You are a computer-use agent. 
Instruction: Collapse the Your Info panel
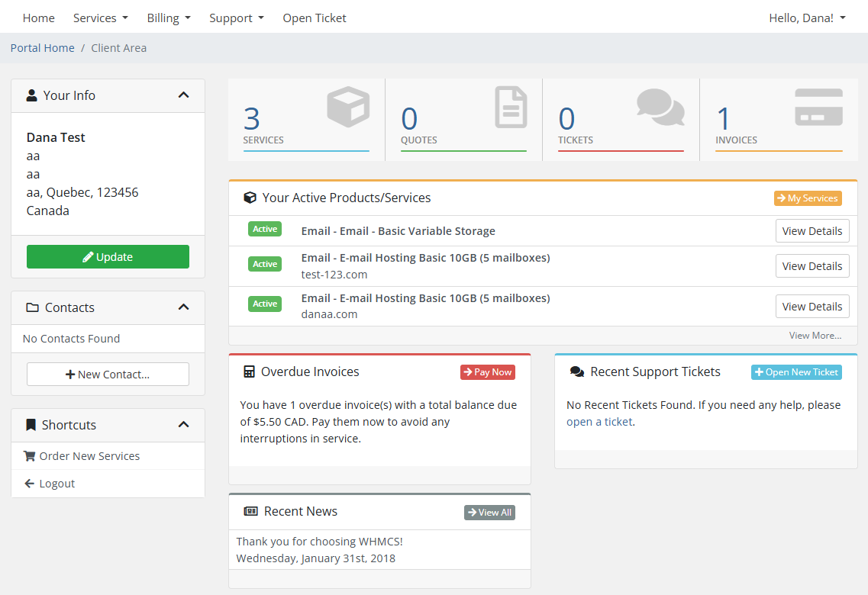[183, 95]
